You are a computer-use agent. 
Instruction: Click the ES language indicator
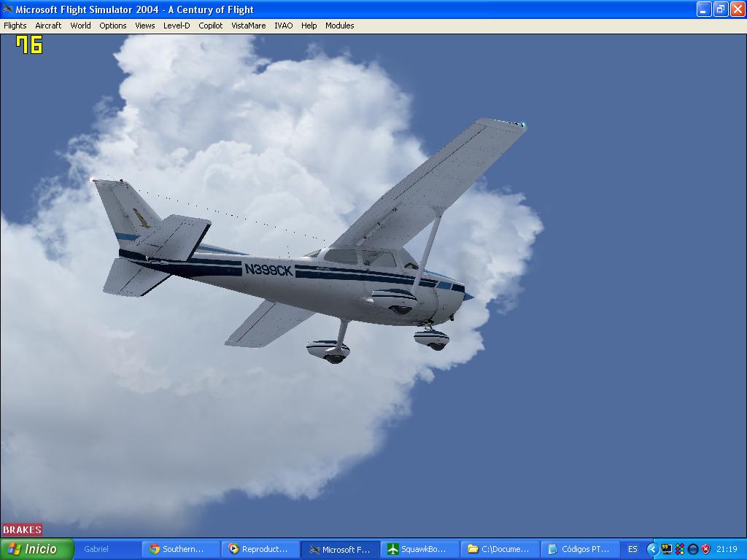(x=632, y=550)
